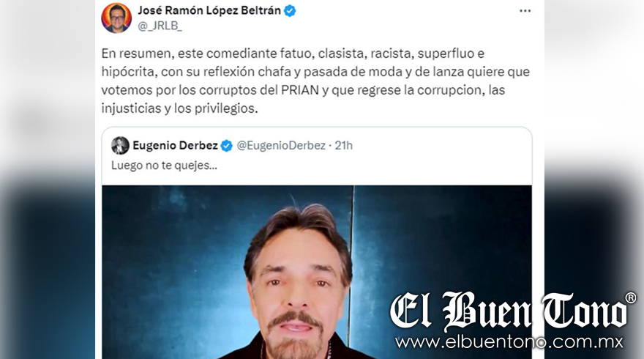
Task: Click the word PRIAN in the tweet
Action: (300, 90)
